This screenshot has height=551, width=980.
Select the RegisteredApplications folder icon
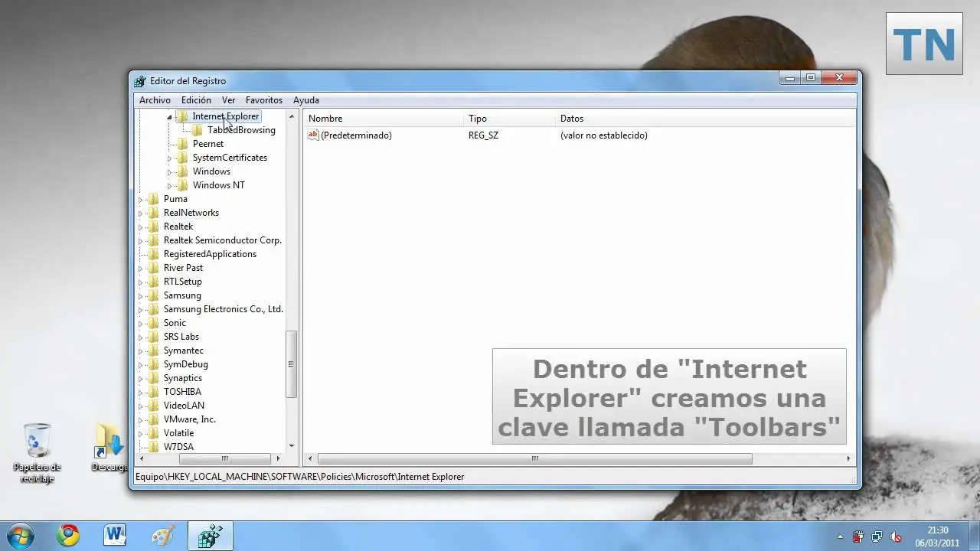(x=153, y=254)
